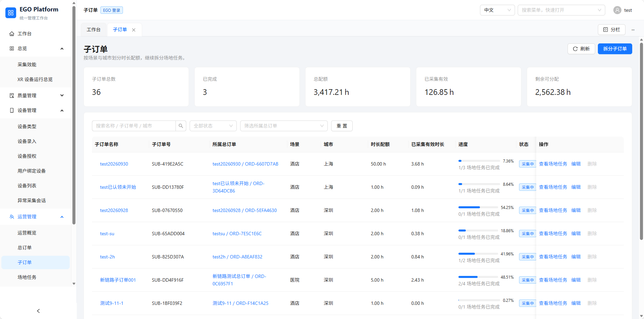Open 场地任务 in the sidebar menu

tap(36, 277)
